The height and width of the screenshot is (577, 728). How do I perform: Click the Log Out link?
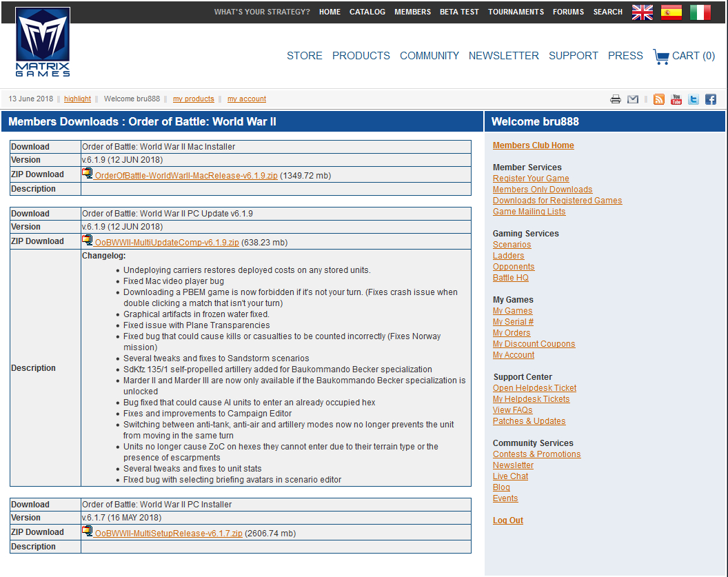507,520
